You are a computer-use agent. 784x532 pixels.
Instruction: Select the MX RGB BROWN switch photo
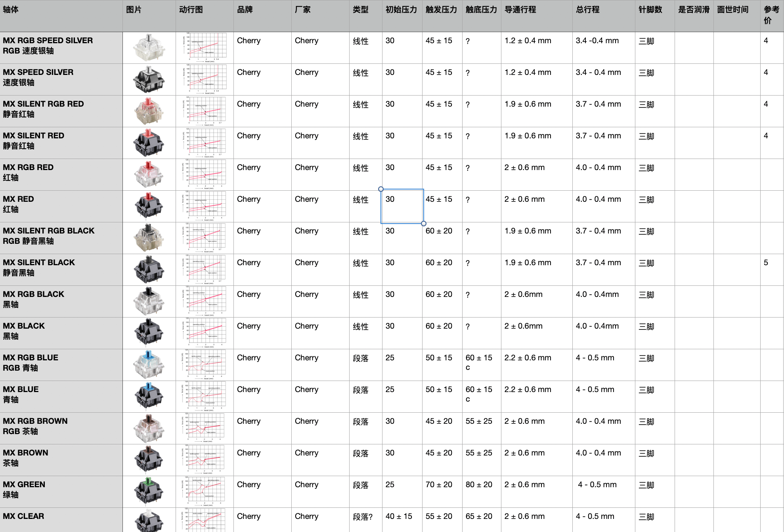point(149,428)
